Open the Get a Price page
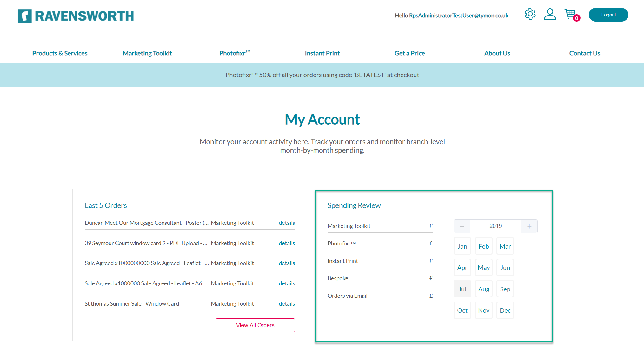 point(409,53)
